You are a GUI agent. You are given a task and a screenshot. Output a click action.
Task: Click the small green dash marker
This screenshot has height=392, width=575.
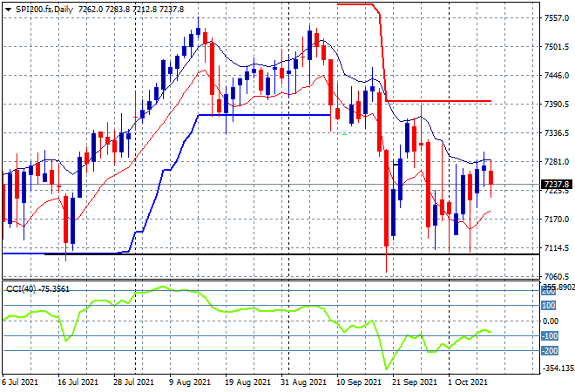pyautogui.click(x=344, y=134)
